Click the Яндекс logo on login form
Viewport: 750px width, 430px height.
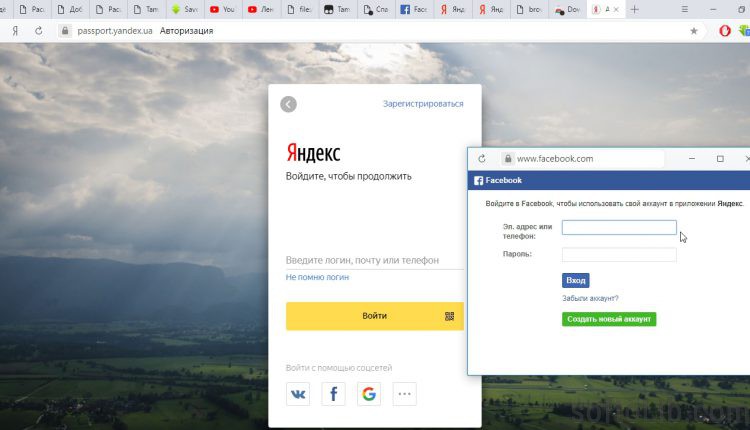(313, 153)
